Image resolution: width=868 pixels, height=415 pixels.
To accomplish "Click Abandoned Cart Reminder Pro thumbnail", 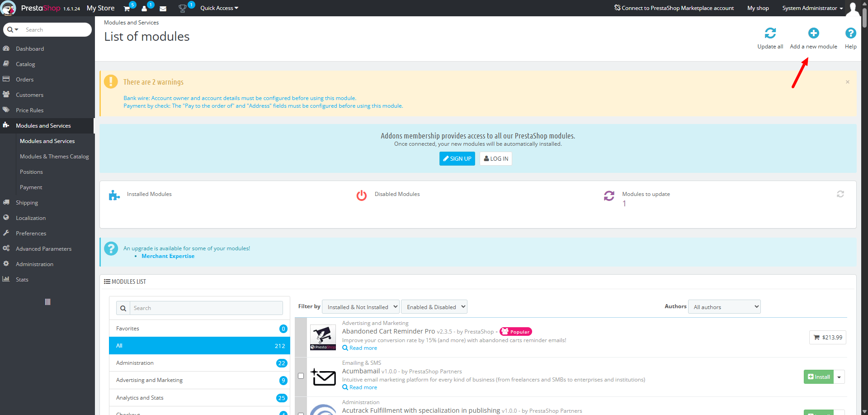I will pos(323,338).
